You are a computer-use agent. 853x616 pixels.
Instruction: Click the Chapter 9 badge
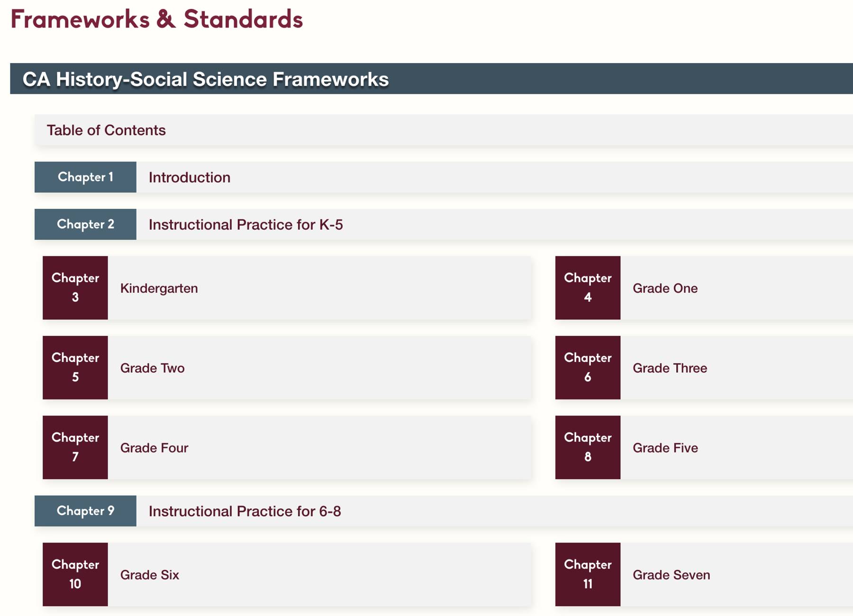tap(85, 511)
